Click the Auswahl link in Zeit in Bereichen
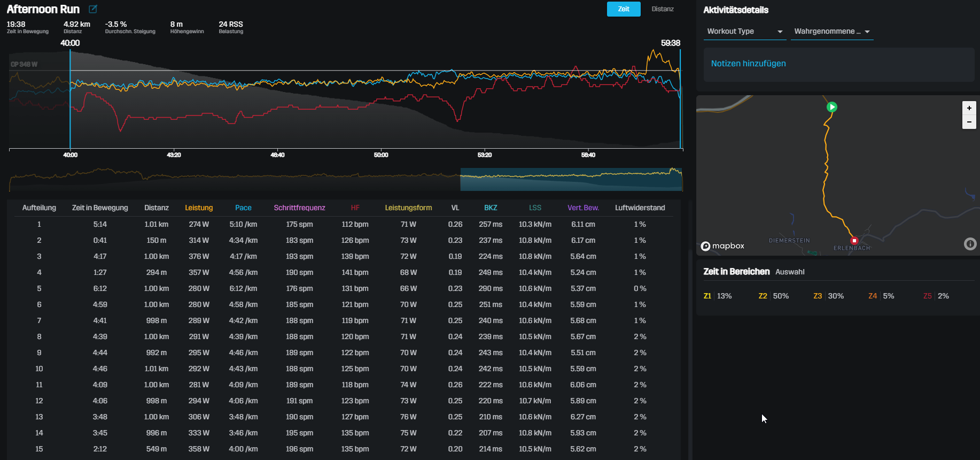 789,272
